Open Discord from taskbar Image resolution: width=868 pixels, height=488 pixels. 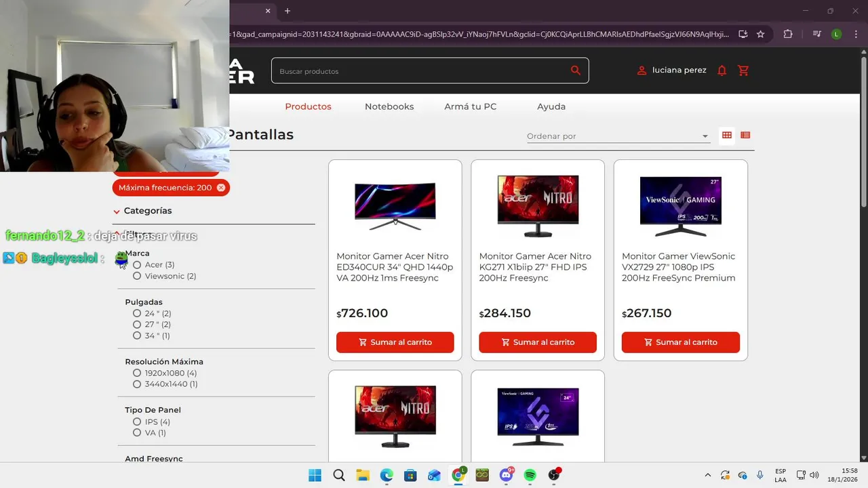[506, 475]
